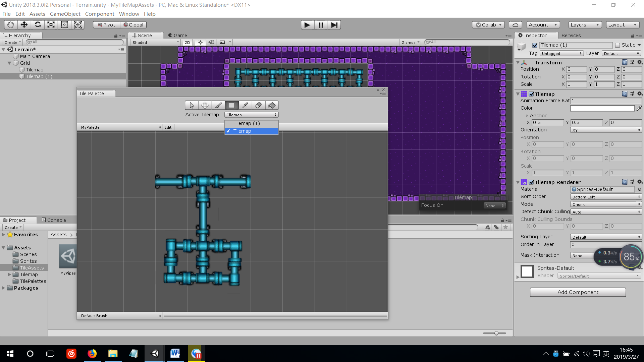Select the flood fill tool in Tile Palette

point(272,105)
